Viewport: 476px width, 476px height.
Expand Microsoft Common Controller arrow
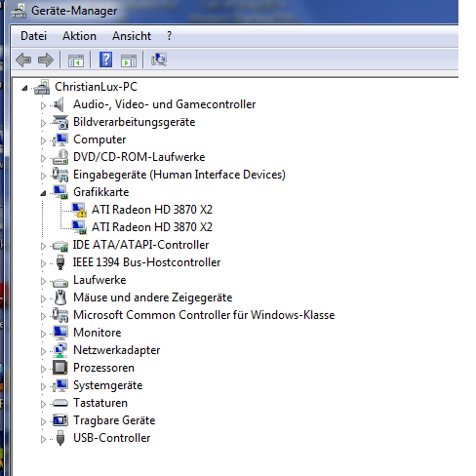43,316
